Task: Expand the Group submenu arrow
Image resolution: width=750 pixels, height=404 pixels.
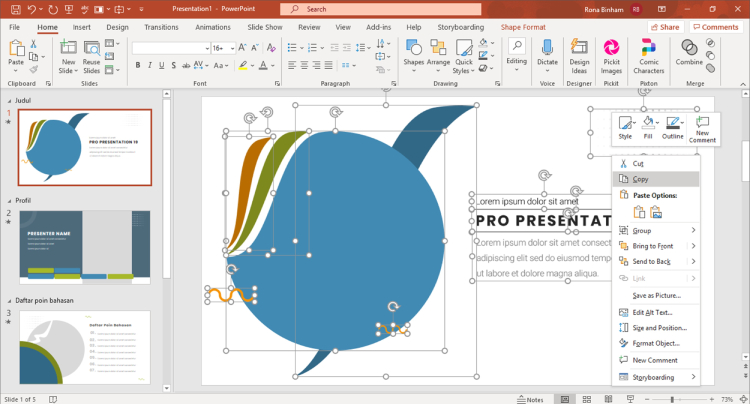Action: point(693,230)
